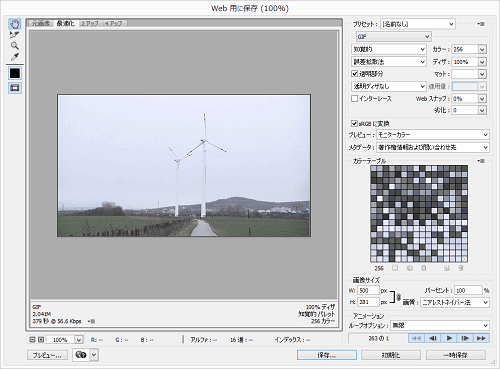Select the Hand tool
This screenshot has width=500, height=369.
pyautogui.click(x=15, y=24)
